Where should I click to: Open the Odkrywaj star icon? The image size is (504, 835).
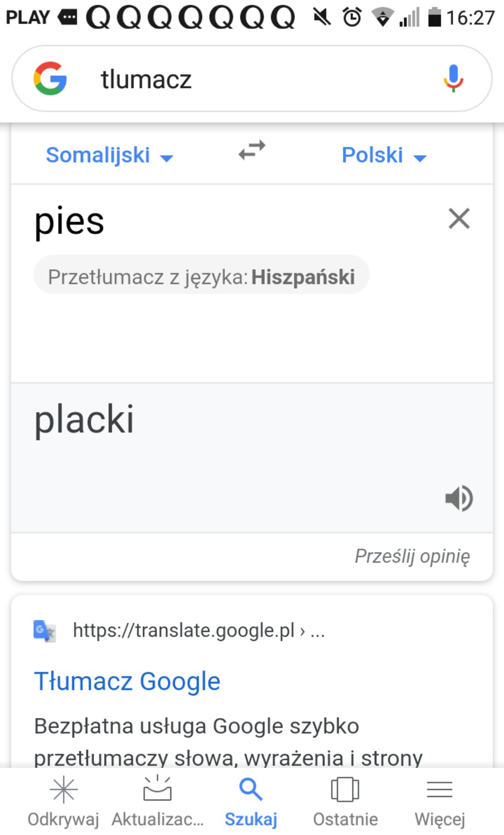point(63,790)
